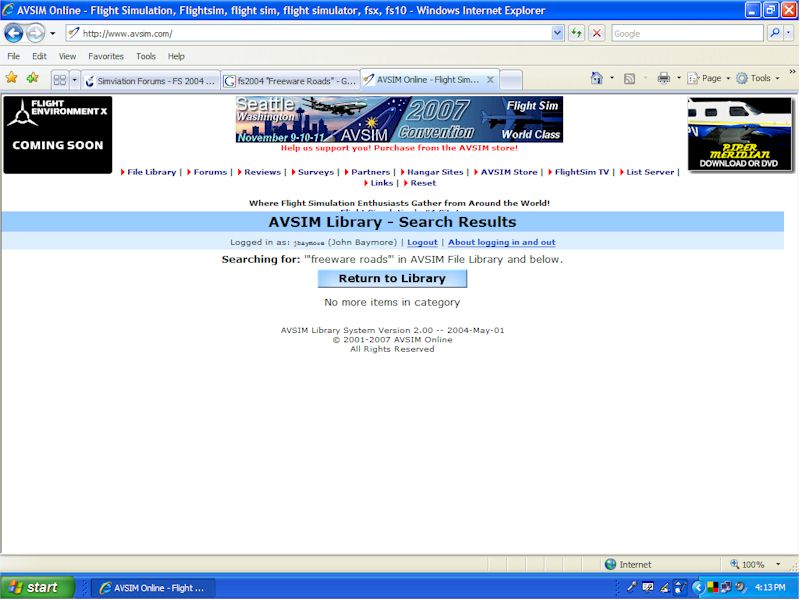This screenshot has width=800, height=600.
Task: Open the Home button dropdown arrow
Action: (x=612, y=78)
